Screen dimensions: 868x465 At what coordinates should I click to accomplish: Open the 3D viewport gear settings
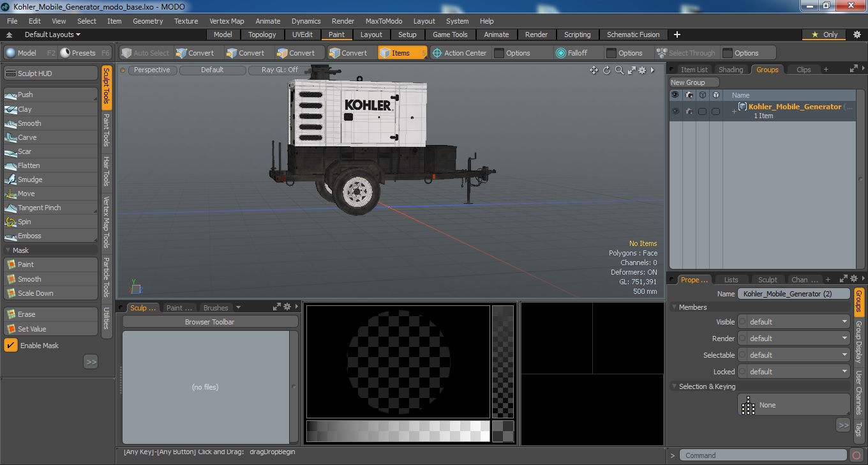pyautogui.click(x=642, y=70)
